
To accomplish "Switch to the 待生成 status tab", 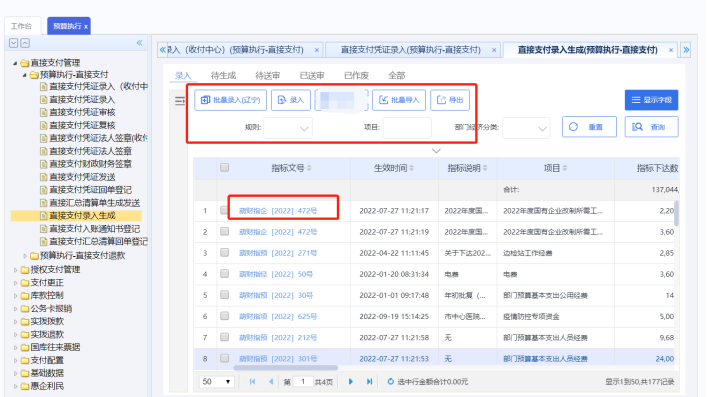I will (x=223, y=75).
